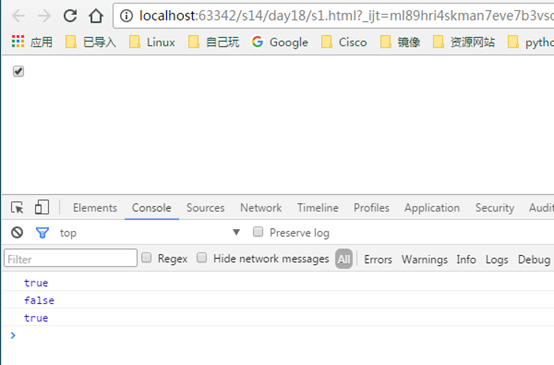
Task: Open the Application tab
Action: point(432,208)
